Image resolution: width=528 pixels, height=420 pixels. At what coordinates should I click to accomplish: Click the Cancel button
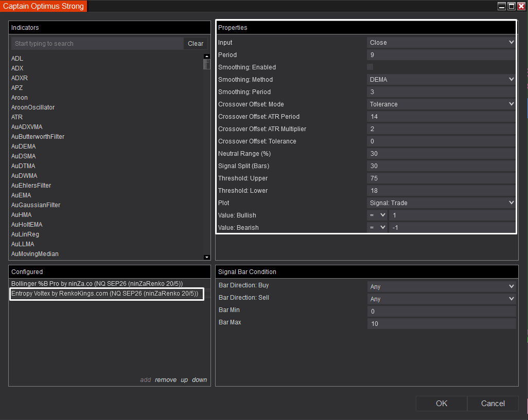[492, 404]
